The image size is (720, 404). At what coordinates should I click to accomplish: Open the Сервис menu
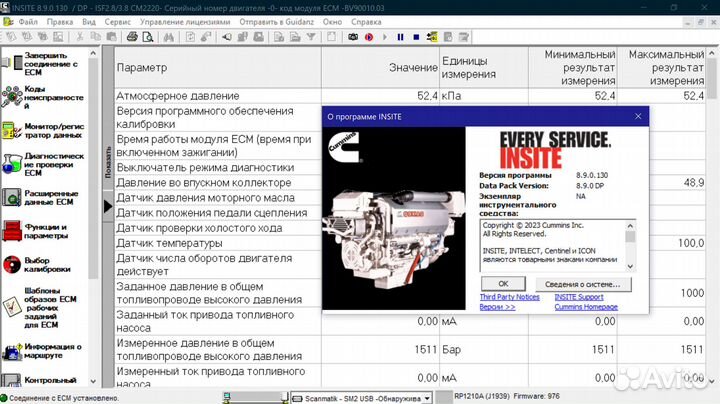click(x=118, y=20)
